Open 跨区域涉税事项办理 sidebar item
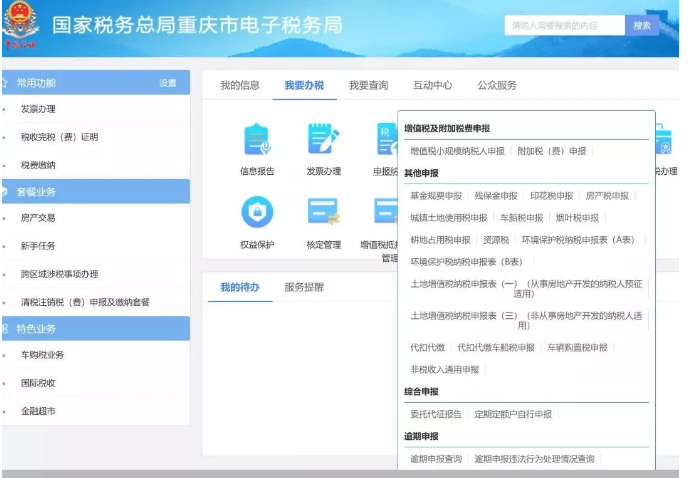This screenshot has height=478, width=689. pyautogui.click(x=59, y=274)
